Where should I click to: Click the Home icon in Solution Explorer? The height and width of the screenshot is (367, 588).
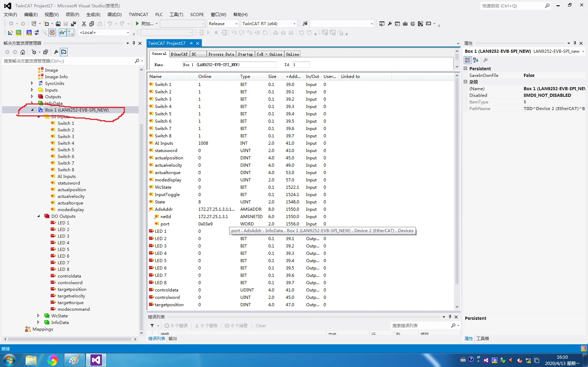click(23, 52)
